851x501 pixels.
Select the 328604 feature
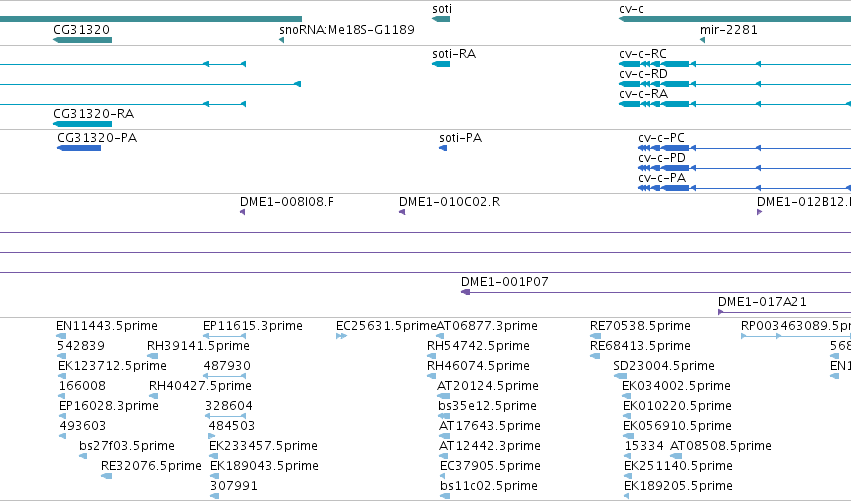click(226, 416)
